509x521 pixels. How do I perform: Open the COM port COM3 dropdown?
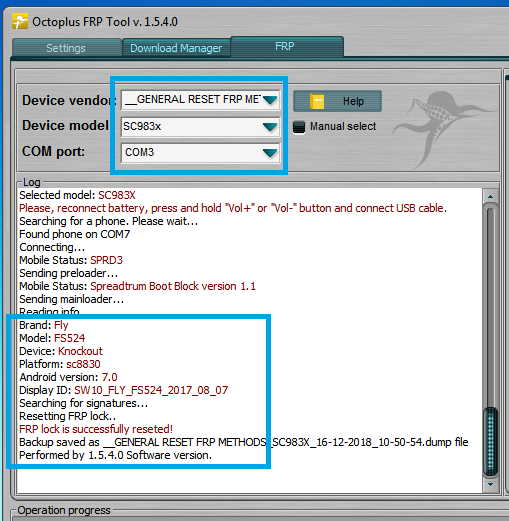tap(201, 153)
